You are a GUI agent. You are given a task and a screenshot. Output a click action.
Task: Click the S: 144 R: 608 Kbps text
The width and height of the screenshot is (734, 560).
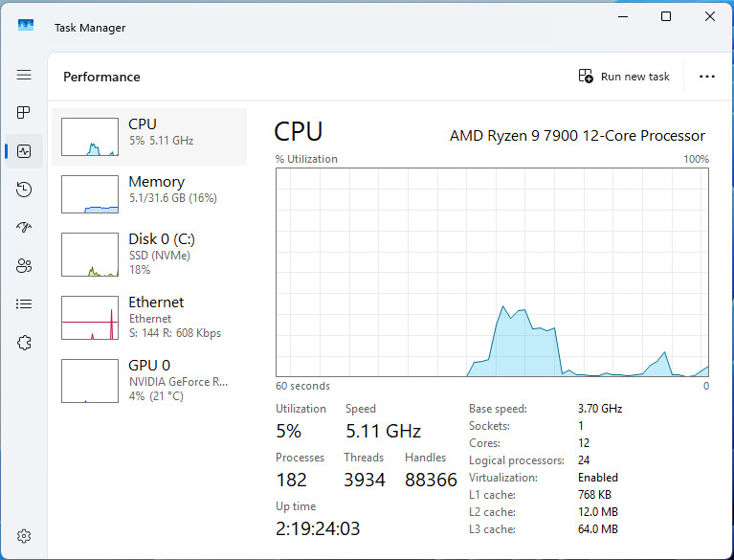(175, 333)
